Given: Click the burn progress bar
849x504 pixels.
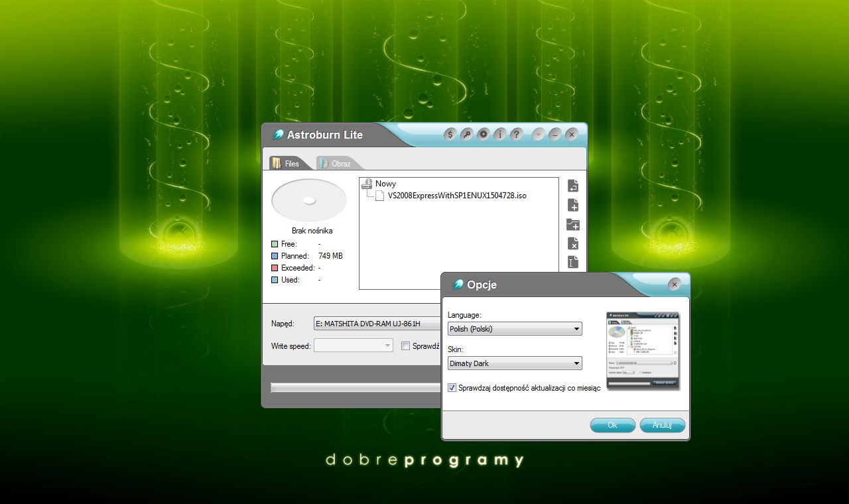Looking at the screenshot, I should (x=356, y=387).
